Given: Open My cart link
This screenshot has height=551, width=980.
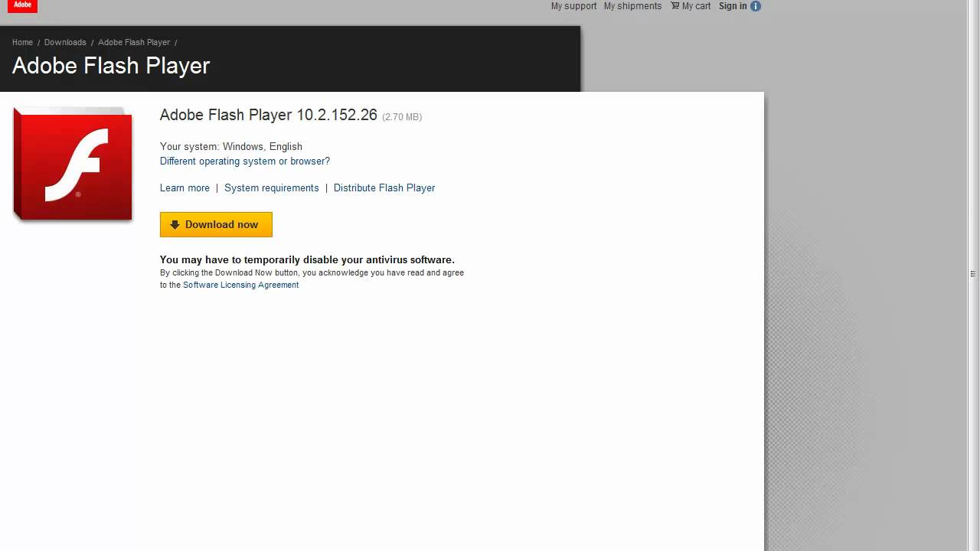Looking at the screenshot, I should click(x=696, y=6).
